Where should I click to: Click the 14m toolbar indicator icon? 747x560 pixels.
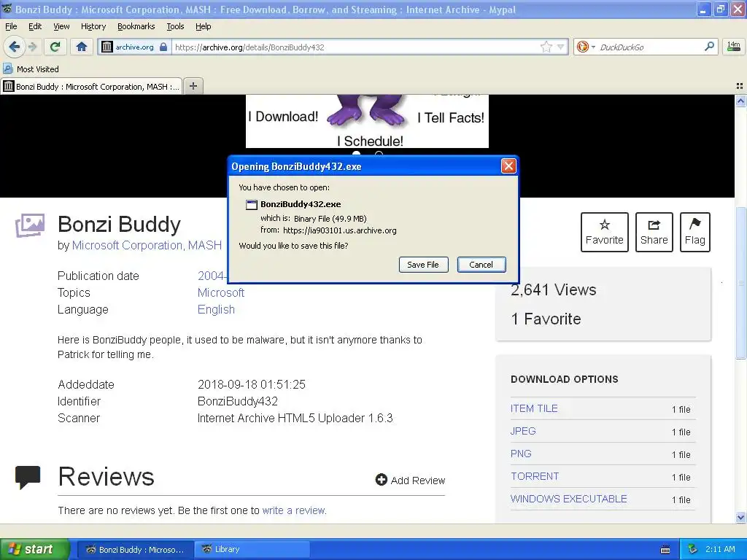(734, 46)
